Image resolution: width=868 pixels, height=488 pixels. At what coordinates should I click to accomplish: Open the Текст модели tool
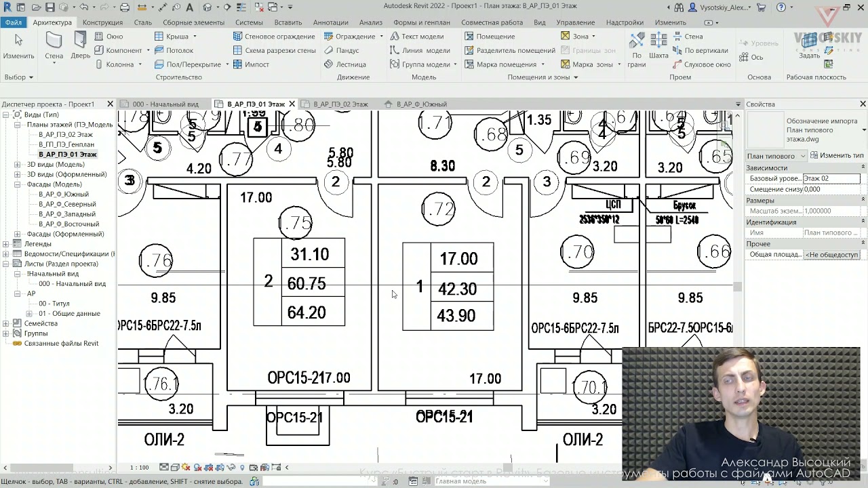pos(416,37)
